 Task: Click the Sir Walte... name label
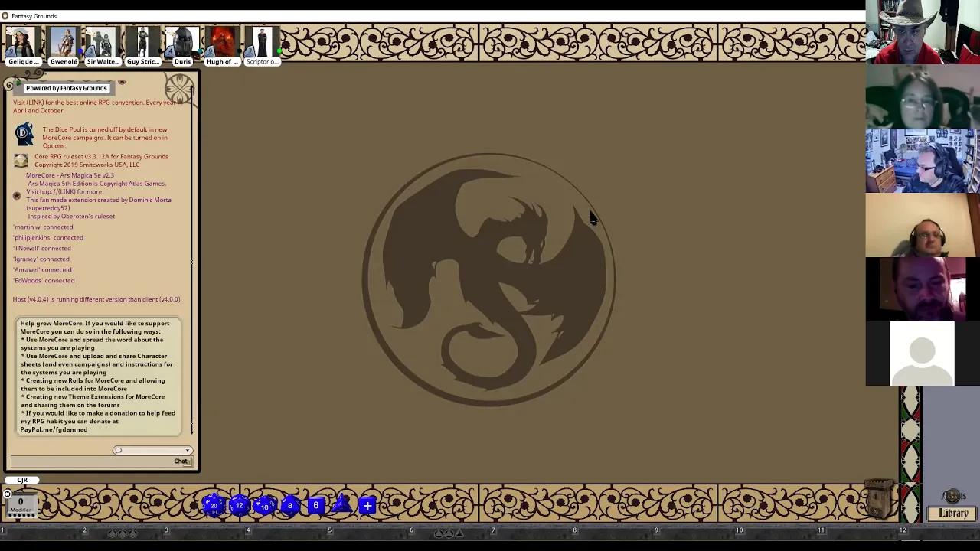[103, 61]
